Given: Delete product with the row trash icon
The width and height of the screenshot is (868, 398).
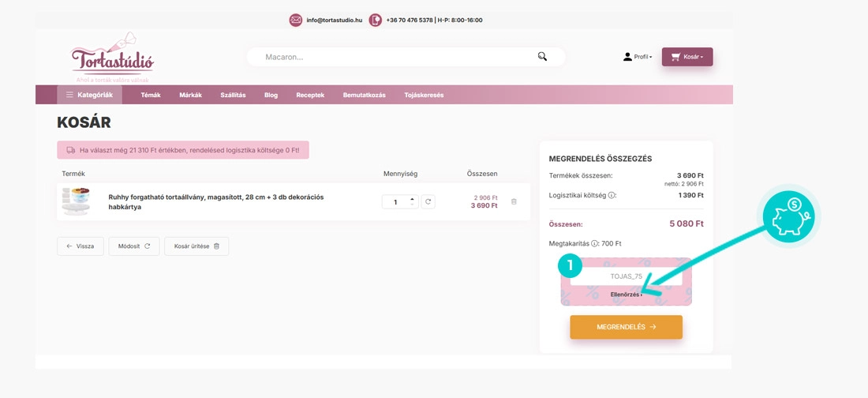Looking at the screenshot, I should [514, 202].
